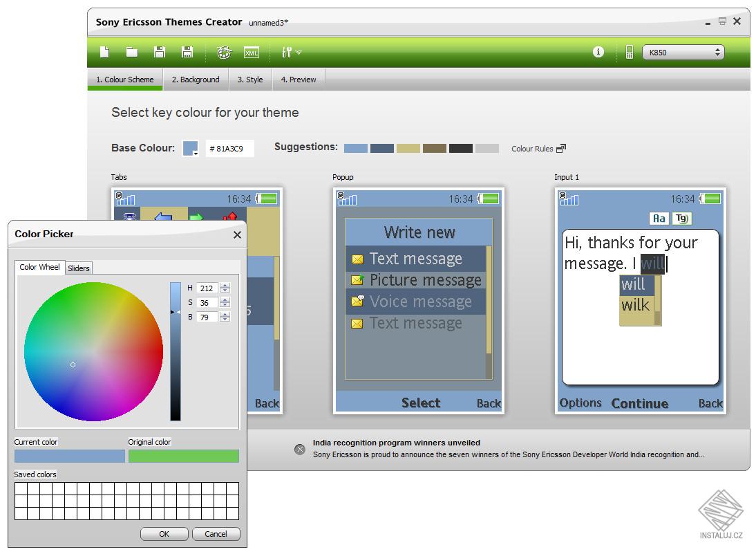The width and height of the screenshot is (756, 554).
Task: Click the info icon near the phone selector
Action: (598, 52)
